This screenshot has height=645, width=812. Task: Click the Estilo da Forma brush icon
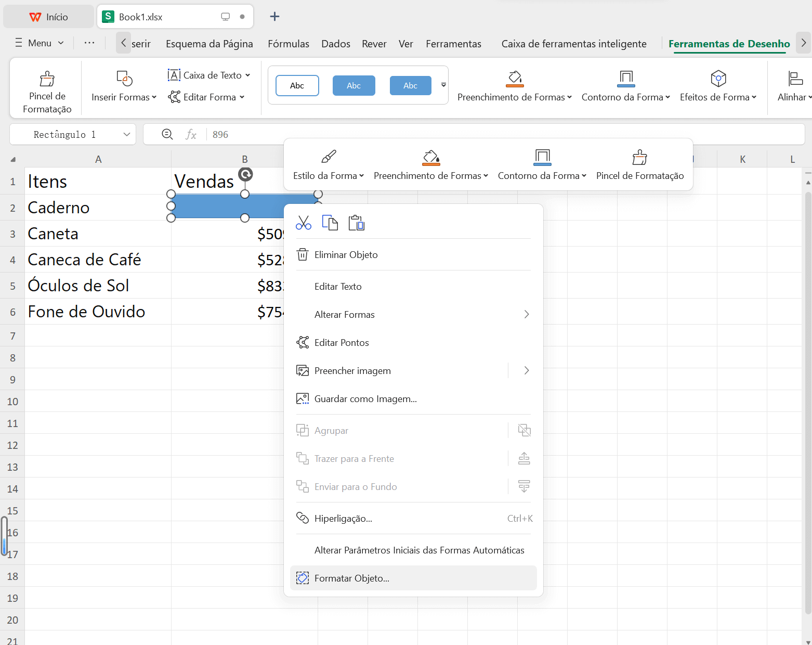point(329,157)
